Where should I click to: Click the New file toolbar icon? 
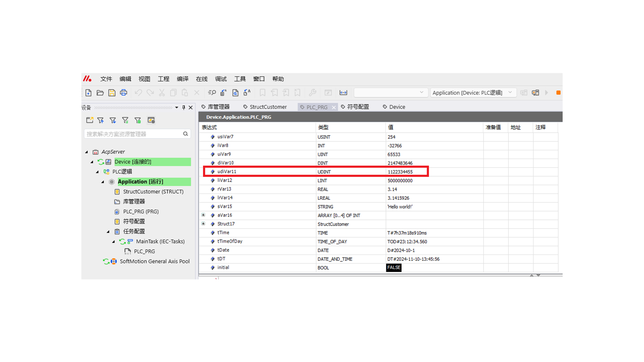(89, 93)
